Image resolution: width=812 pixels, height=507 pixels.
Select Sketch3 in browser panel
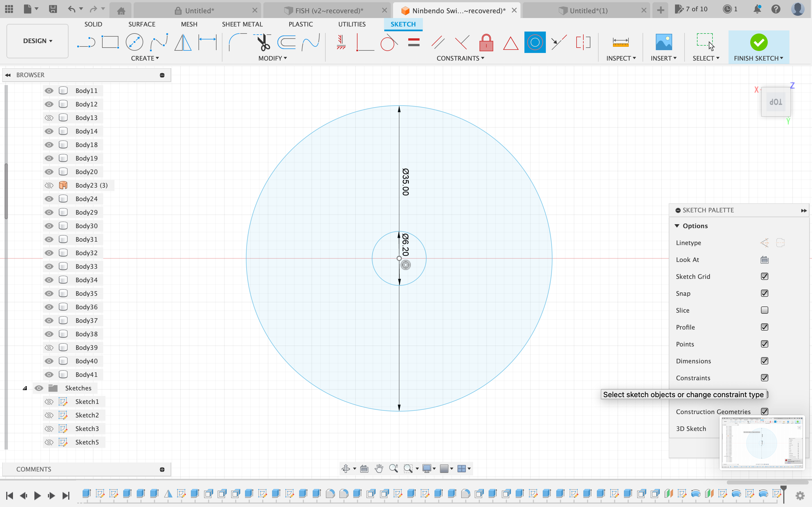[x=87, y=428]
